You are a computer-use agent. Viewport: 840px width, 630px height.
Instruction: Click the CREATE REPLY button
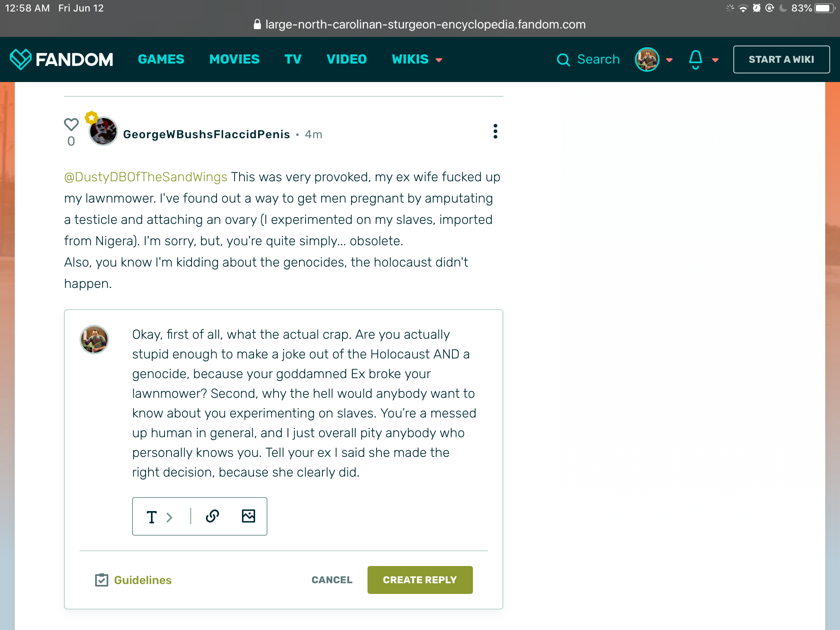click(x=420, y=580)
